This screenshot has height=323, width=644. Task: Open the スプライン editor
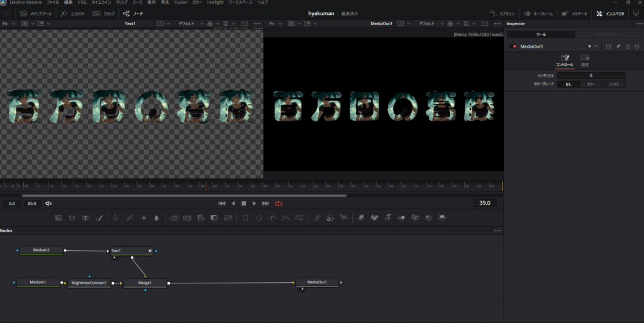tap(501, 13)
